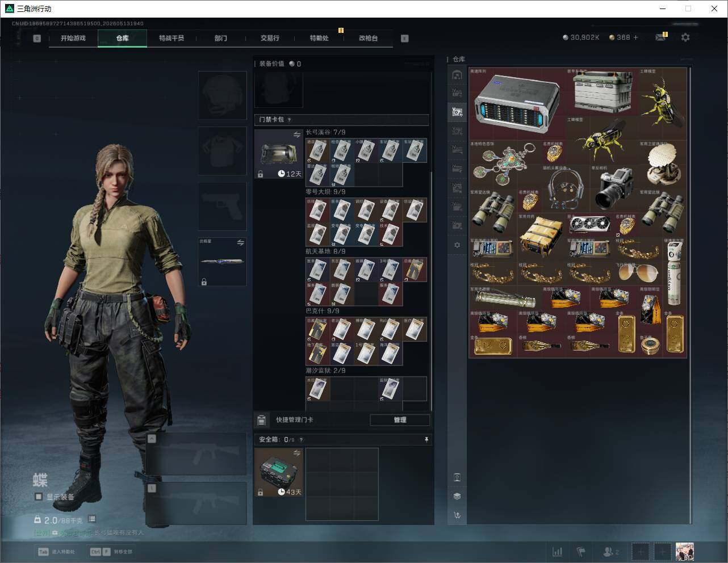
Task: Click the empty helmet equipment slot
Action: coord(222,95)
